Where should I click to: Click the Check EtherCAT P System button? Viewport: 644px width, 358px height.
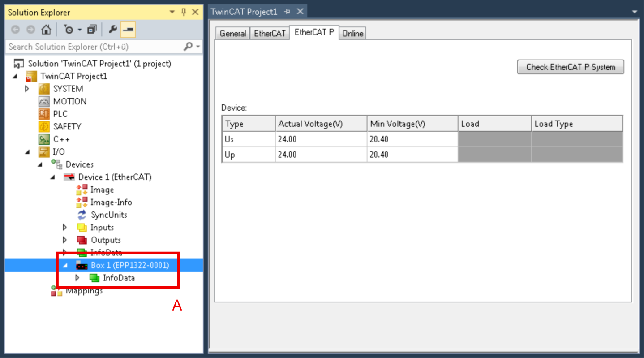pos(570,67)
